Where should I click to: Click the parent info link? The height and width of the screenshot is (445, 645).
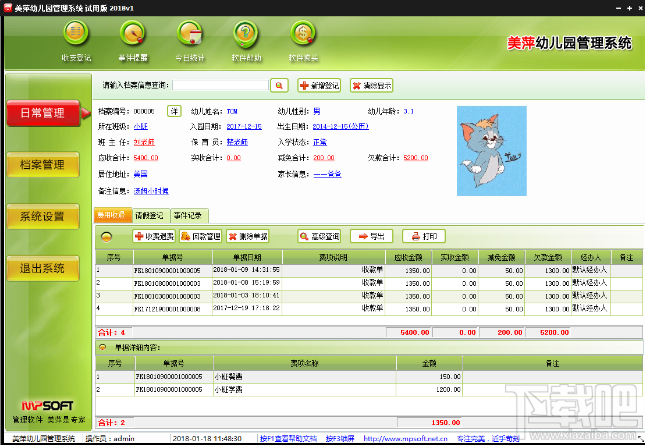[x=327, y=174]
